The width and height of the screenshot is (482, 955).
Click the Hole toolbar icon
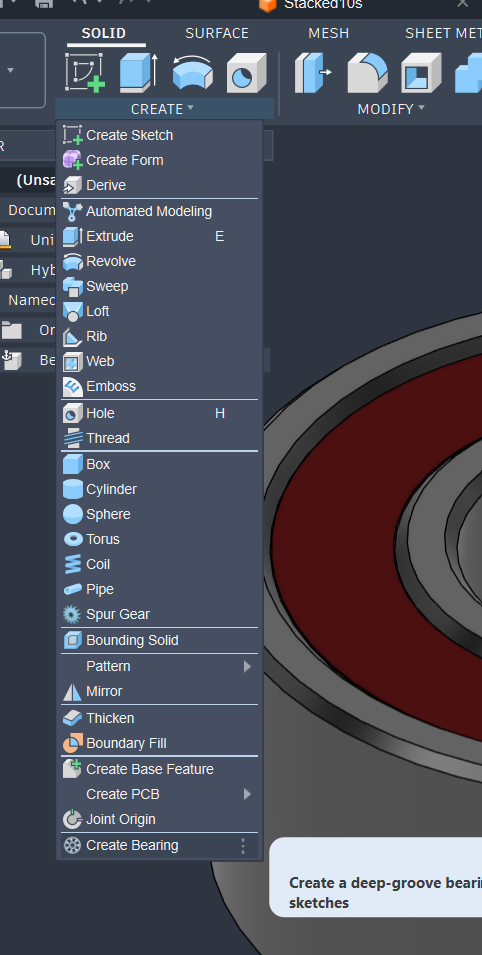tap(246, 72)
